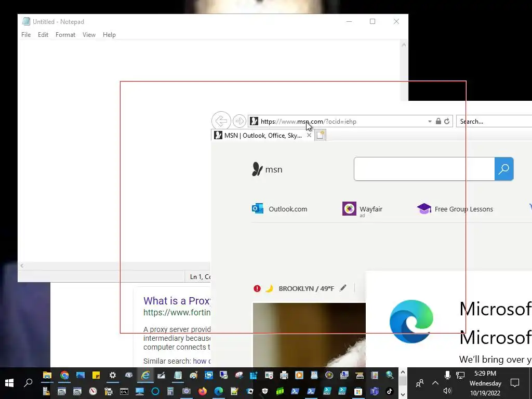Viewport: 532px width, 399px height.
Task: Open the clock showing 5:29 PM
Action: [x=485, y=383]
